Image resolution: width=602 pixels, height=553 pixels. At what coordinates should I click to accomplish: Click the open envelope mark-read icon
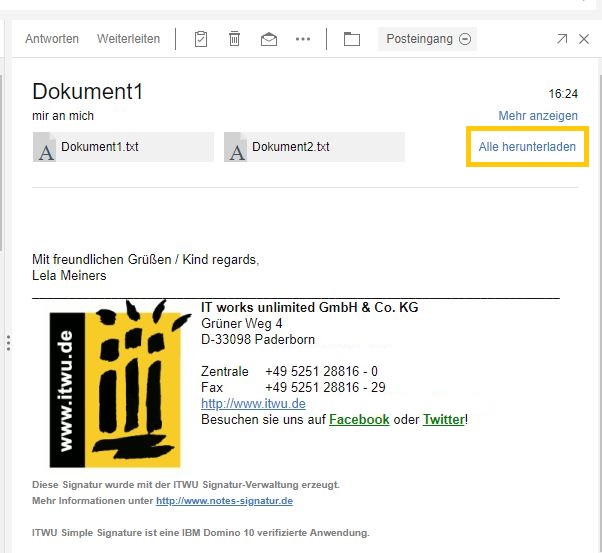[269, 39]
